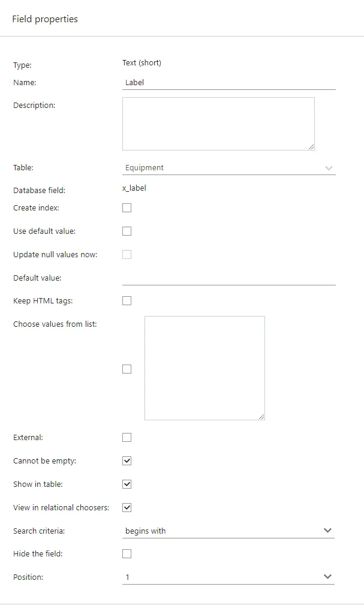Click the Description text area
The image size is (364, 605).
coord(218,124)
